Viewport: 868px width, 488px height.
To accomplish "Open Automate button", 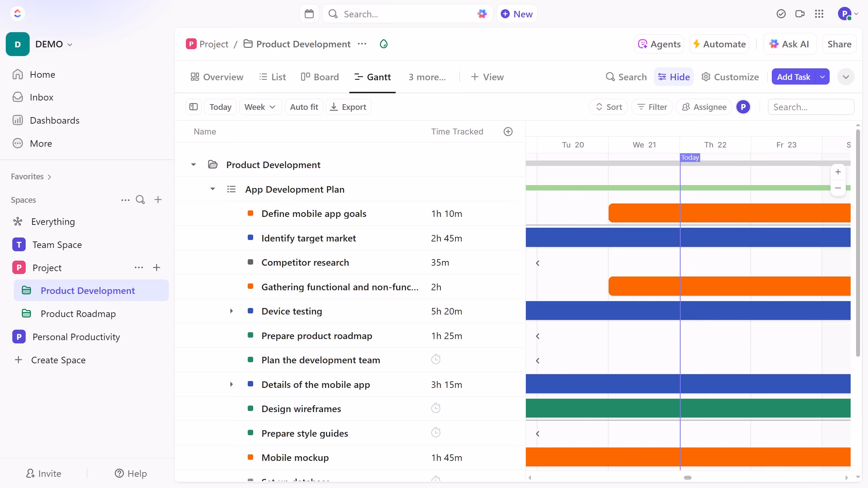I will 719,44.
